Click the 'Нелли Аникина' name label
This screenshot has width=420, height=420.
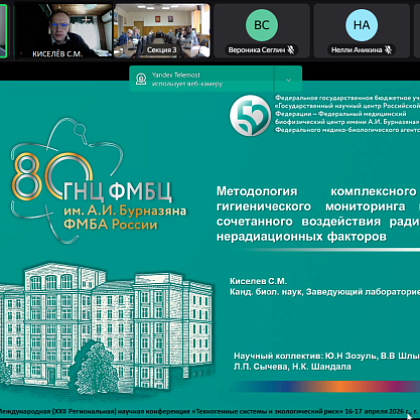pyautogui.click(x=356, y=50)
